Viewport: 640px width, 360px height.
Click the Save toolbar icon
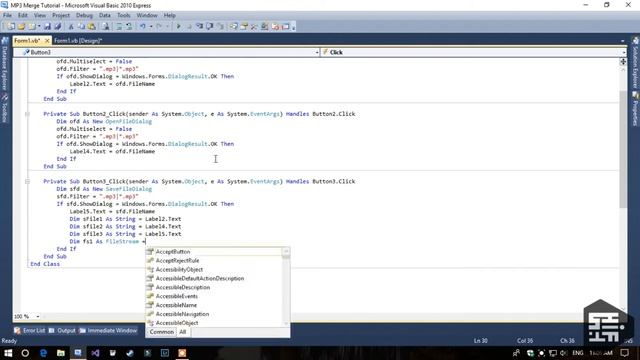47,27
